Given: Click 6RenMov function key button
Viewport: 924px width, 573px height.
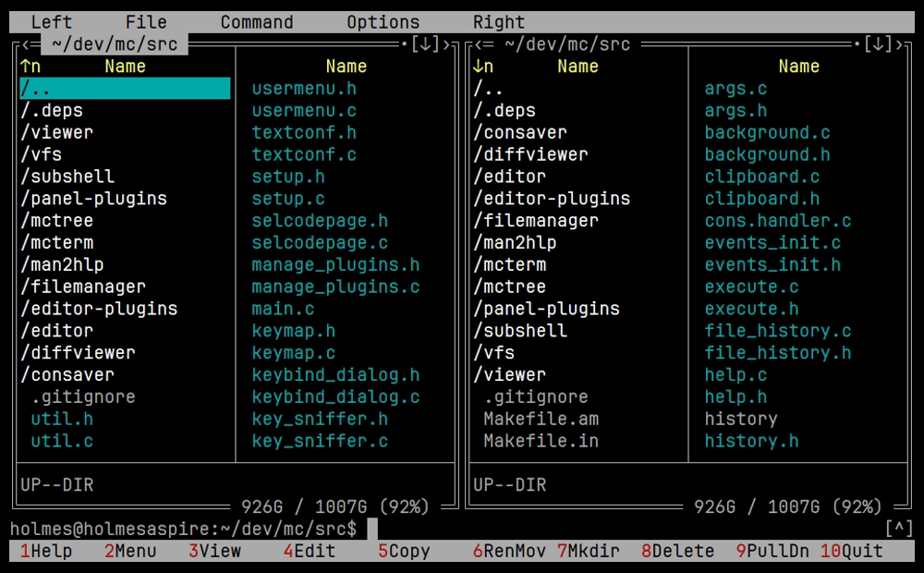Looking at the screenshot, I should pyautogui.click(x=509, y=551).
